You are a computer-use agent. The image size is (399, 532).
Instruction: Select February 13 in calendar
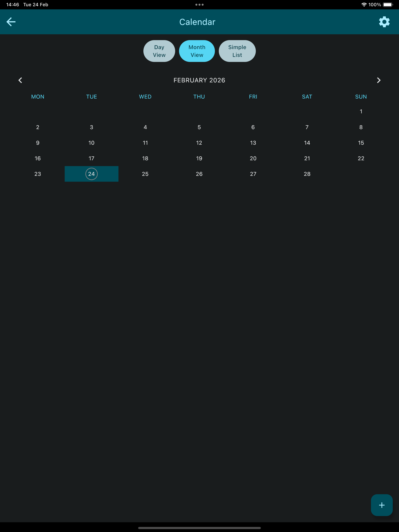click(x=253, y=143)
